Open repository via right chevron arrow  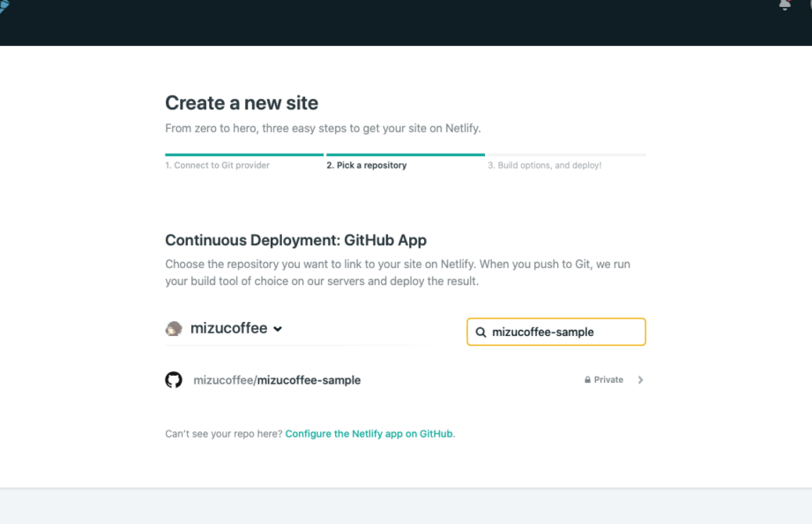(x=641, y=380)
